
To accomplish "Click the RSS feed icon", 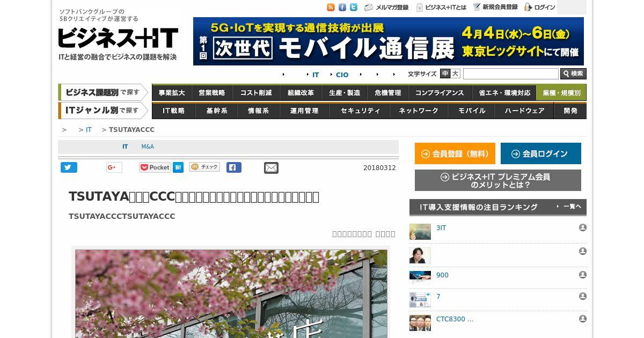I will coord(331,8).
